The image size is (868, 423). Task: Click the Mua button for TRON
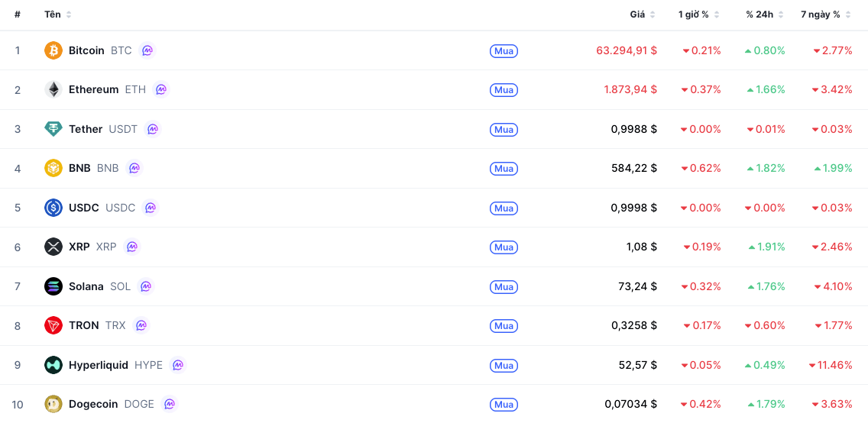[x=504, y=326]
